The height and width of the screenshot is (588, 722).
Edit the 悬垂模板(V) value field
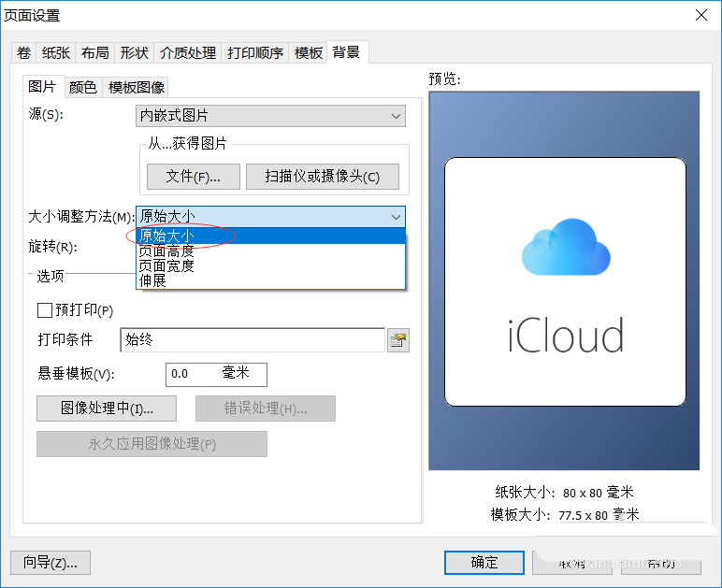(216, 375)
